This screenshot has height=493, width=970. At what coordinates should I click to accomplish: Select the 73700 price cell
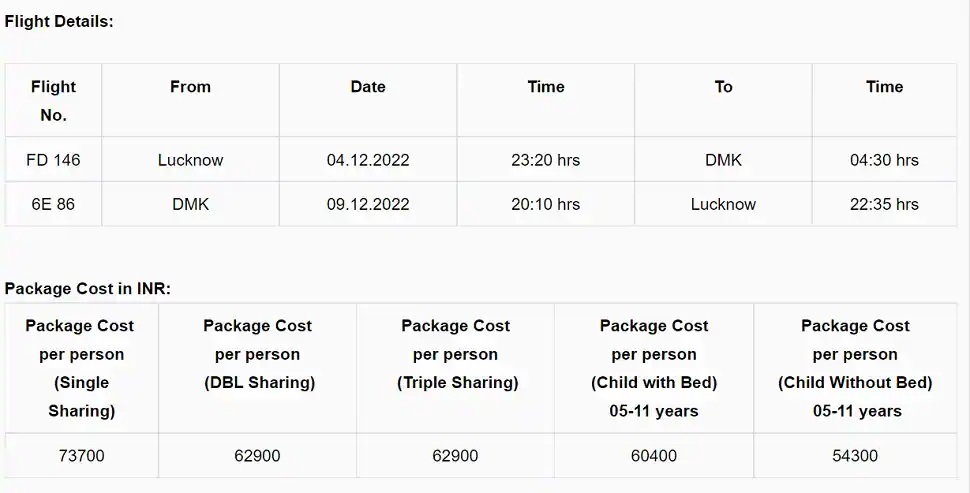coord(81,455)
